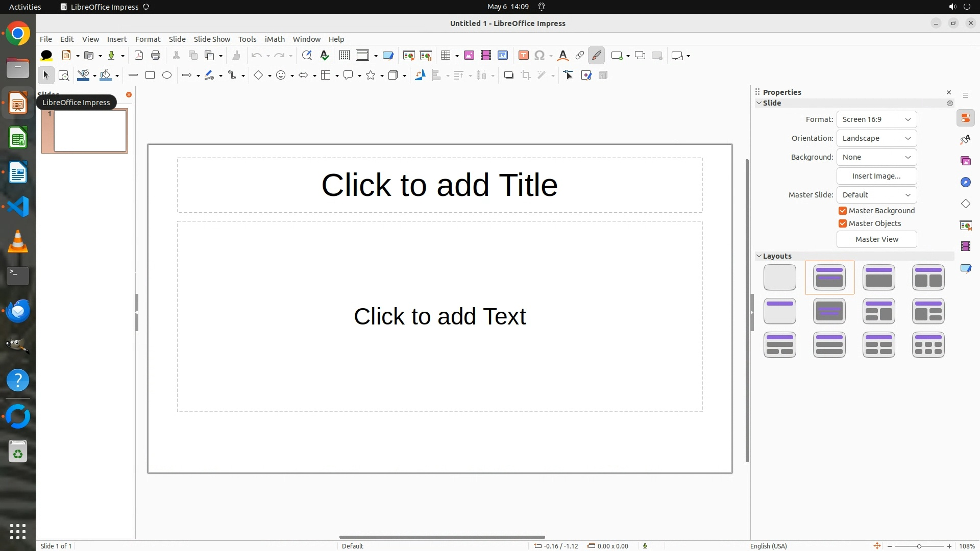Open the Orientation dropdown showing Landscape
Screen dimensions: 980x551
[x=876, y=138]
